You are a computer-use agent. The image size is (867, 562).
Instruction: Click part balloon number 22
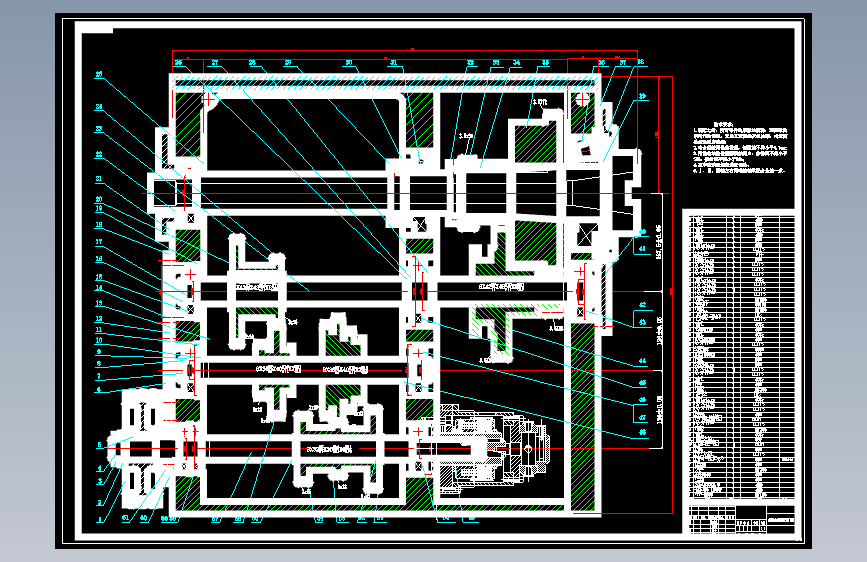coord(99,154)
